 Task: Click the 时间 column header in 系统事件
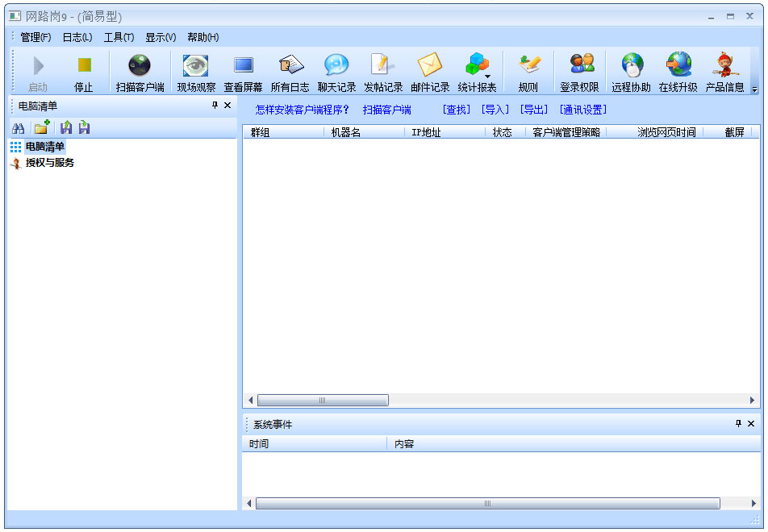pos(314,444)
